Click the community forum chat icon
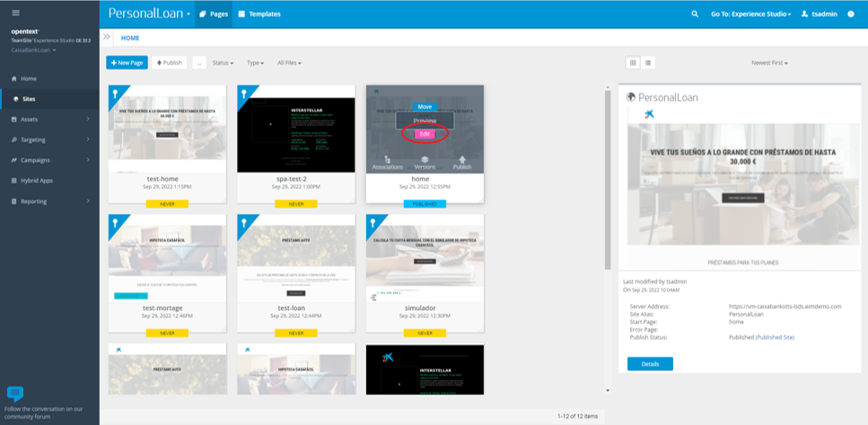 click(15, 394)
